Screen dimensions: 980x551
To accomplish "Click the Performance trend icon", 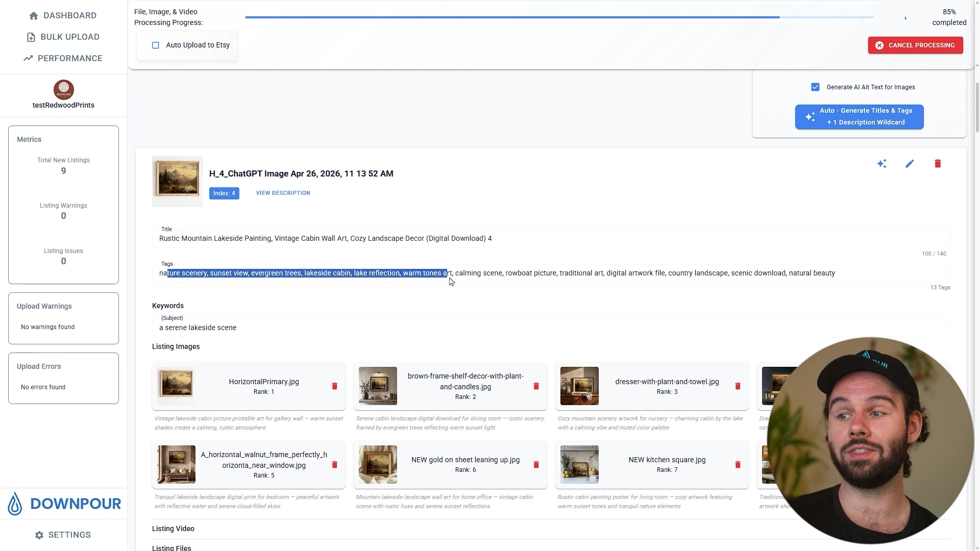I will coord(28,58).
